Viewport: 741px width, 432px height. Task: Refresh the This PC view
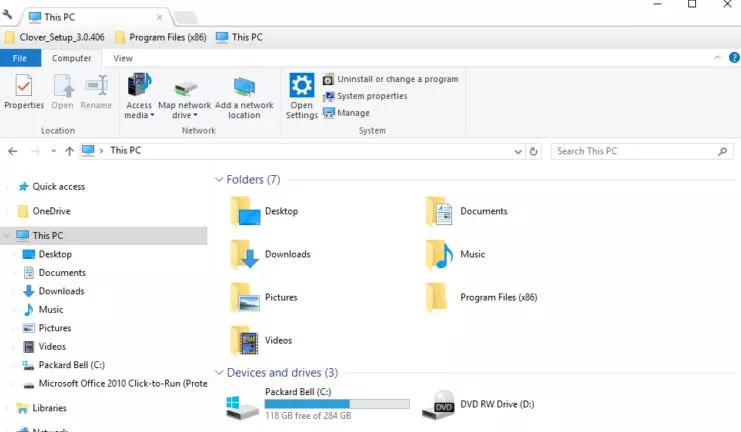pos(534,152)
